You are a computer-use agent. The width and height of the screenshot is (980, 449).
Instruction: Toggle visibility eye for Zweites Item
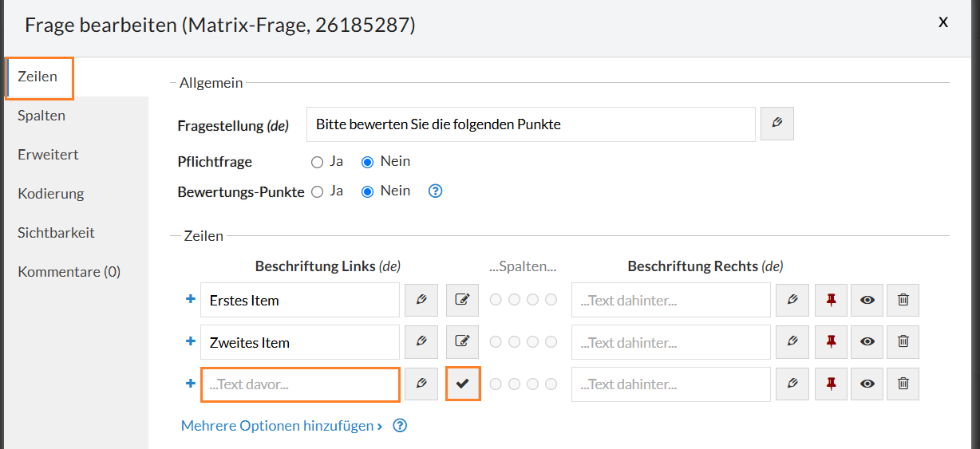click(x=867, y=341)
